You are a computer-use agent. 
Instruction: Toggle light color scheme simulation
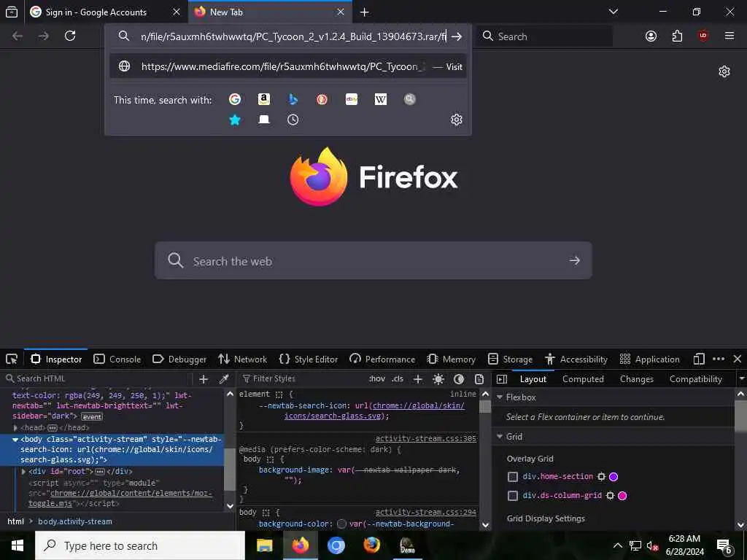438,379
